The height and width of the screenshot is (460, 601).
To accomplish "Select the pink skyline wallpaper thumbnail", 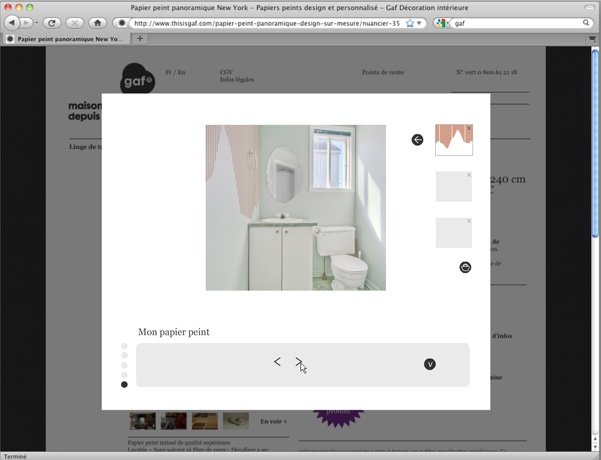I will (x=454, y=140).
